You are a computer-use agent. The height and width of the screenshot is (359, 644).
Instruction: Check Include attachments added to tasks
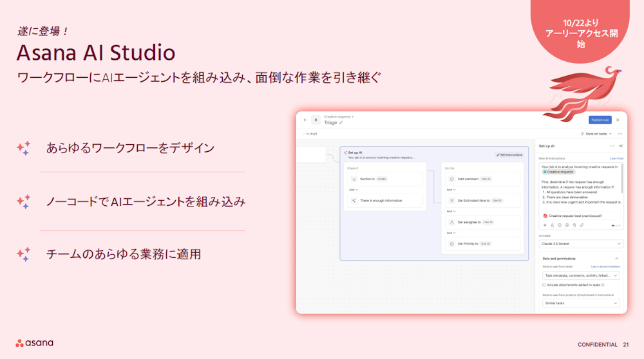point(544,285)
